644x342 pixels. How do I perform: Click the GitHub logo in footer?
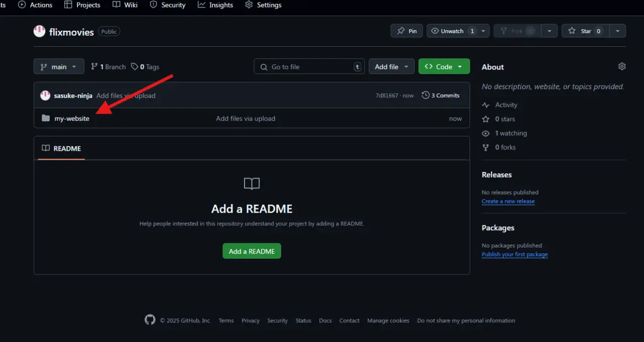[x=150, y=320]
